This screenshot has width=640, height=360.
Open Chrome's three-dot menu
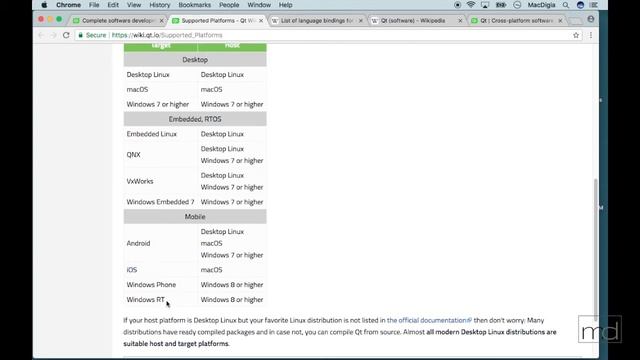tap(591, 36)
